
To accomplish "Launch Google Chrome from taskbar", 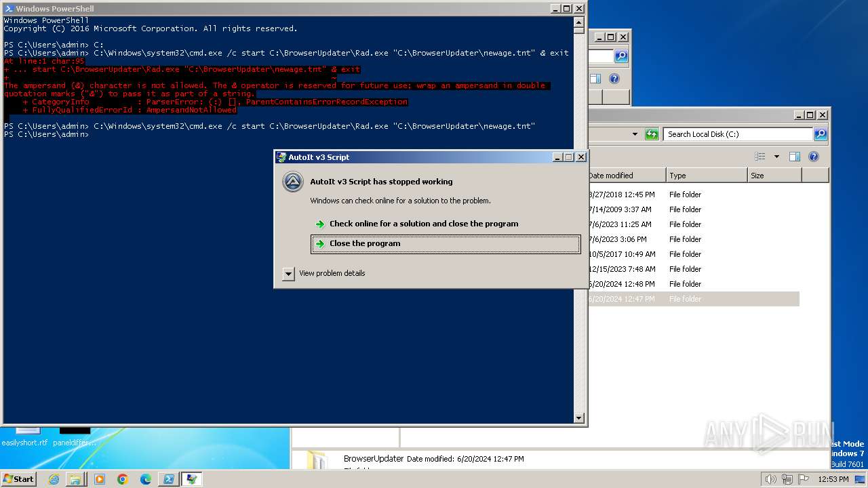I will click(x=123, y=479).
